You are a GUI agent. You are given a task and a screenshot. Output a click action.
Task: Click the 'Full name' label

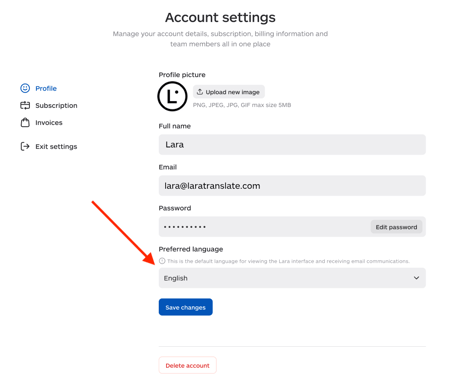coord(175,126)
